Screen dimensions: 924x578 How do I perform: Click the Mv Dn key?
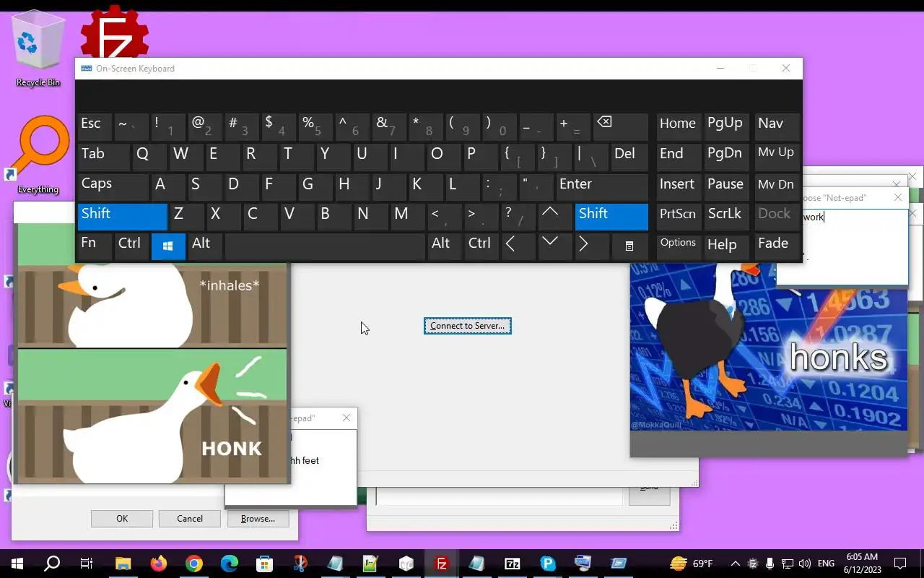pos(776,186)
